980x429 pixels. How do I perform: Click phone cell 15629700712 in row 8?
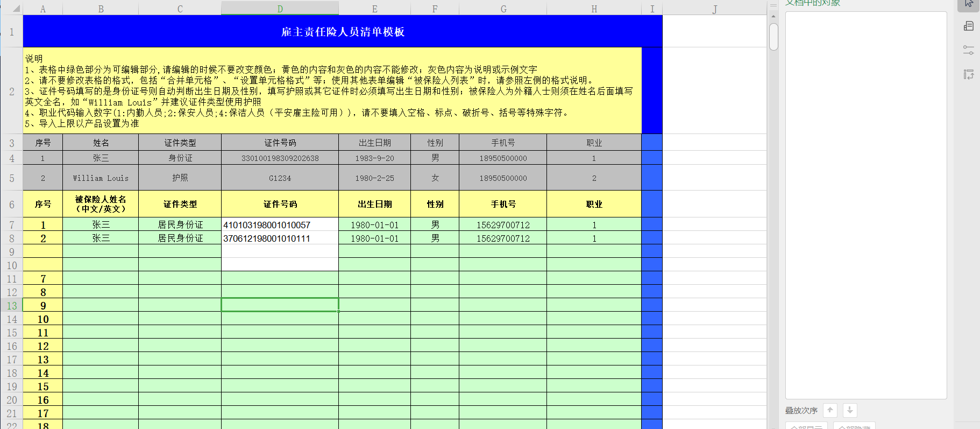click(503, 238)
